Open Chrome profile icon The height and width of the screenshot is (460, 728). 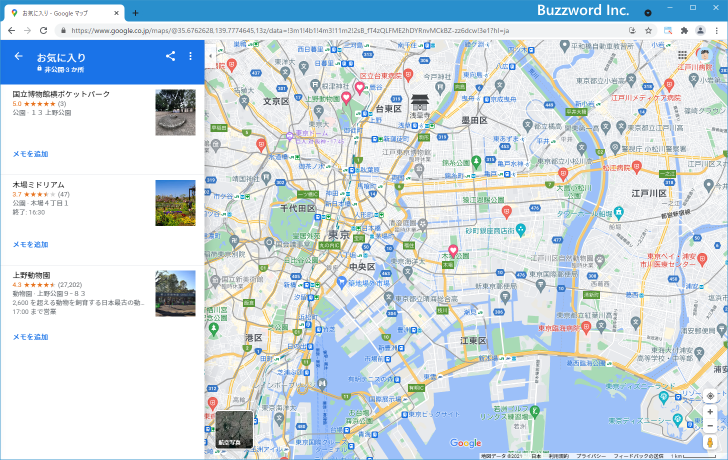point(700,31)
